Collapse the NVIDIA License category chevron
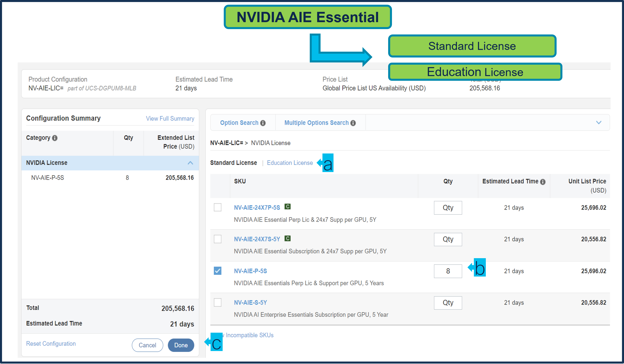Screen dimensions: 624x364 pyautogui.click(x=190, y=163)
